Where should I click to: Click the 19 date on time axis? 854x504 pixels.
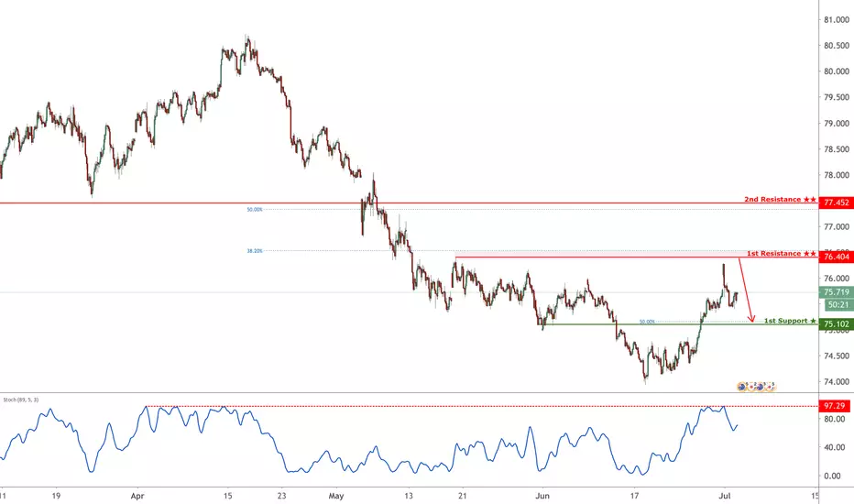56,496
